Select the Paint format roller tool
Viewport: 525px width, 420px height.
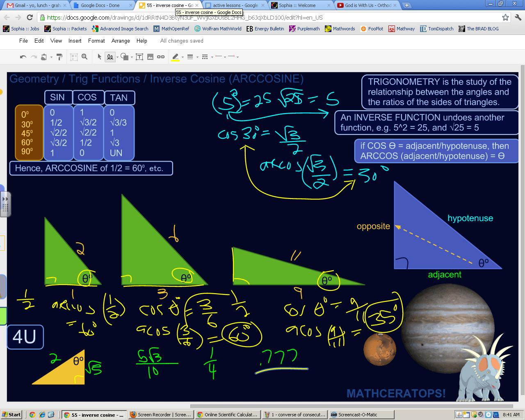click(59, 57)
